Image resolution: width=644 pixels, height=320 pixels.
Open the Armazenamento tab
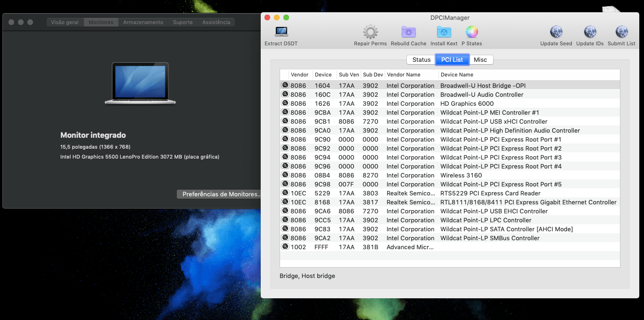(143, 22)
